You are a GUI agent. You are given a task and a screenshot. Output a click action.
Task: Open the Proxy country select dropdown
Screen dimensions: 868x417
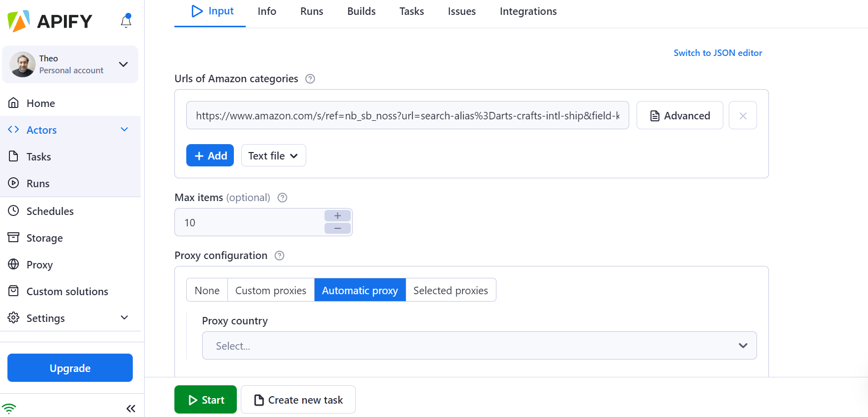[x=479, y=346]
